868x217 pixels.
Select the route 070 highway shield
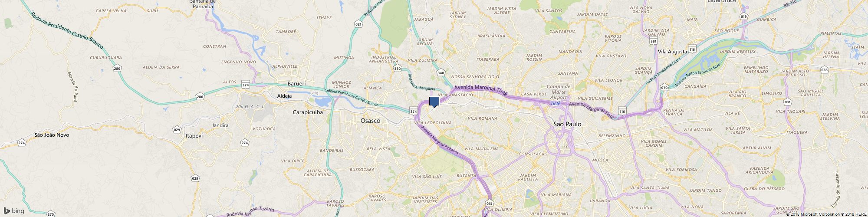[x=664, y=88]
